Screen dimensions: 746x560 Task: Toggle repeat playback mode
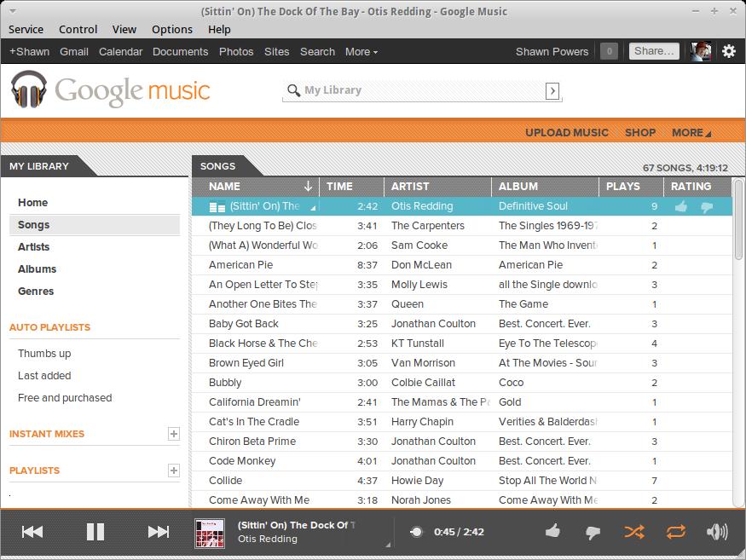675,532
